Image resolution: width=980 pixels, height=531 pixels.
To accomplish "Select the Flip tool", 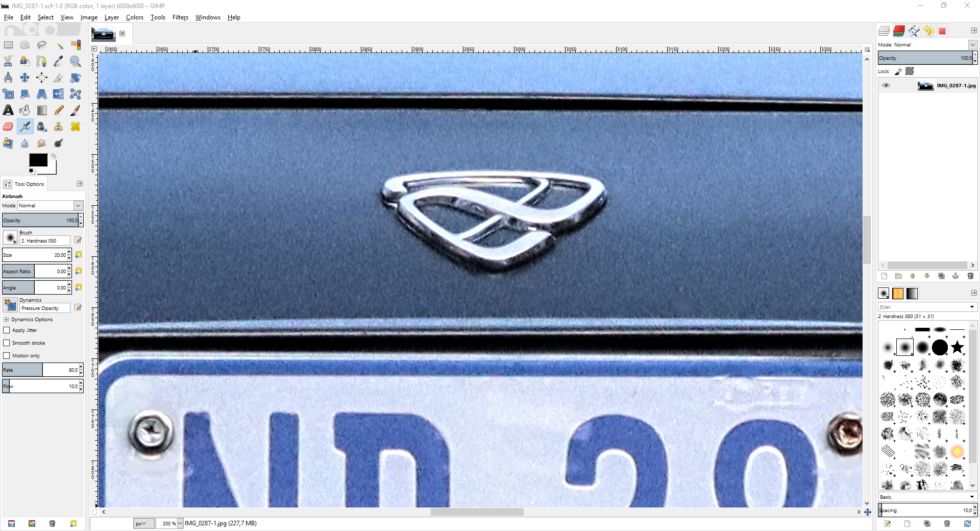I will click(59, 94).
